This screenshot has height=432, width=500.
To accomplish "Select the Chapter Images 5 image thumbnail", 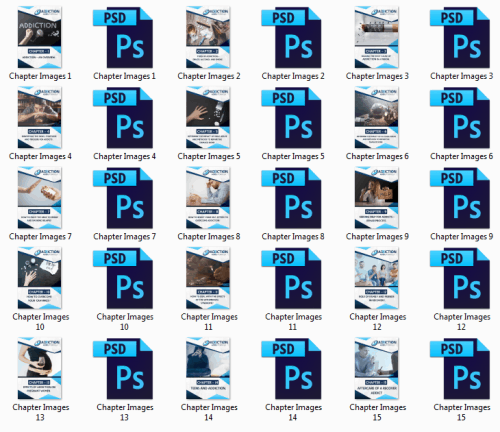I will [x=208, y=117].
